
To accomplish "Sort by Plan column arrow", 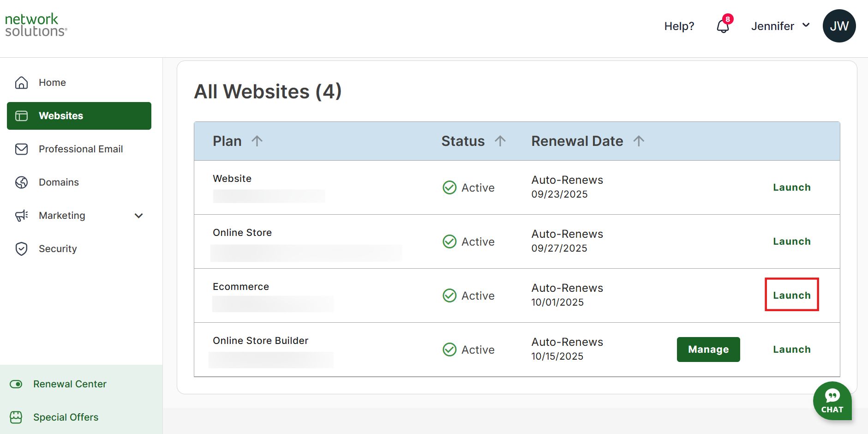I will [x=257, y=141].
